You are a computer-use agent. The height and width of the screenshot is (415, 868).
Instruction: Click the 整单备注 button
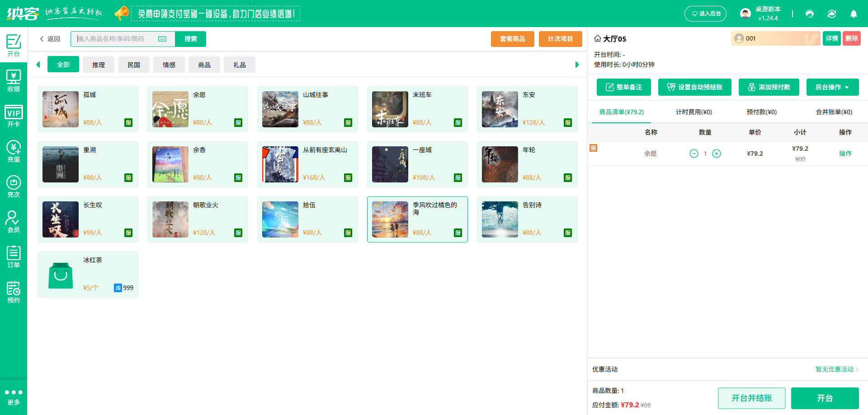point(624,87)
